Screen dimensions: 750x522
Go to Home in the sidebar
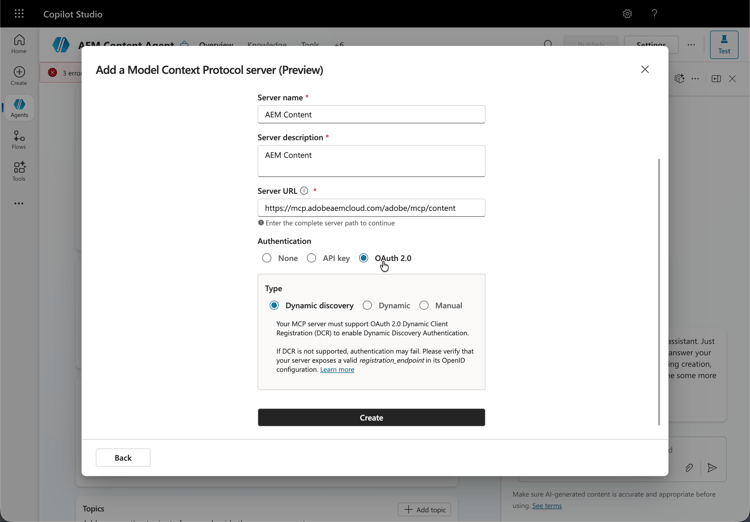click(x=19, y=43)
